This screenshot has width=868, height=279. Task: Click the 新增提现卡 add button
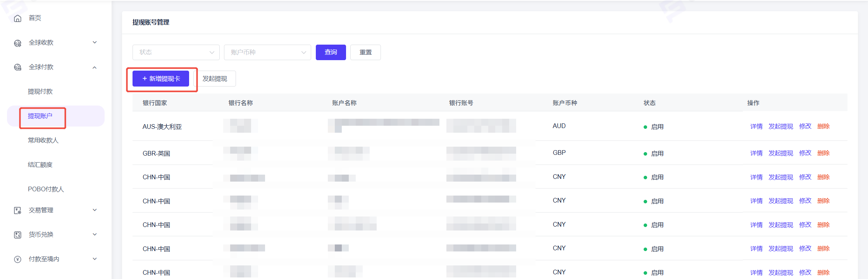[161, 79]
